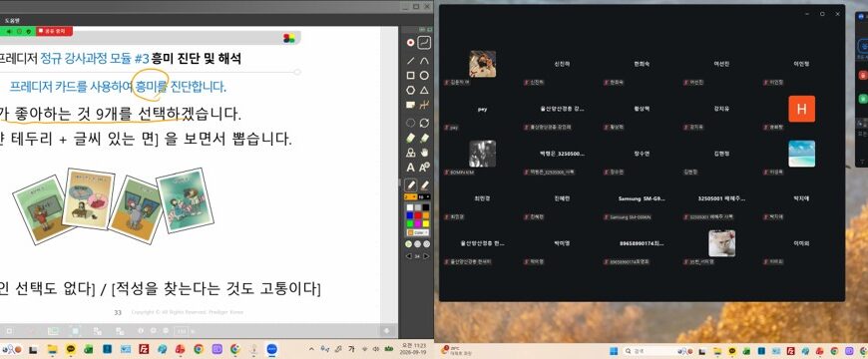868x359 pixels.
Task: Toggle Korean input mode 가 in tray
Action: [351, 349]
